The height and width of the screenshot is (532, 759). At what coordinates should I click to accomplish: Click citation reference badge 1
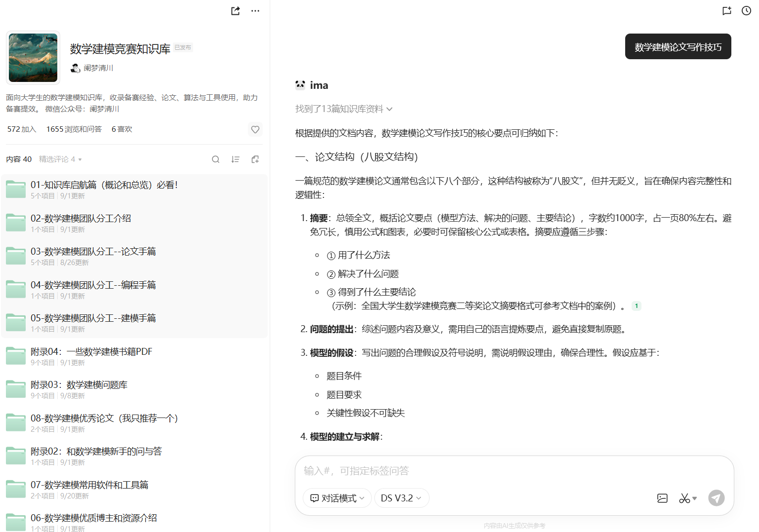pos(637,306)
